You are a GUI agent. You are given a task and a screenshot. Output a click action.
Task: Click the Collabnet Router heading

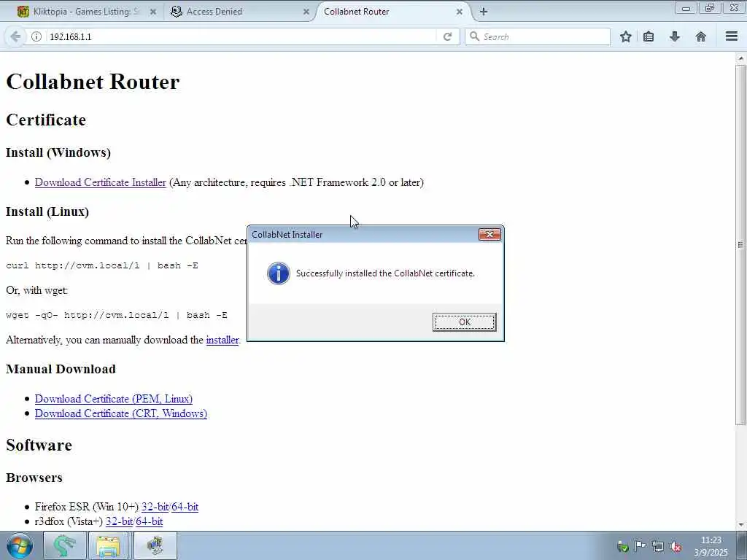click(93, 82)
